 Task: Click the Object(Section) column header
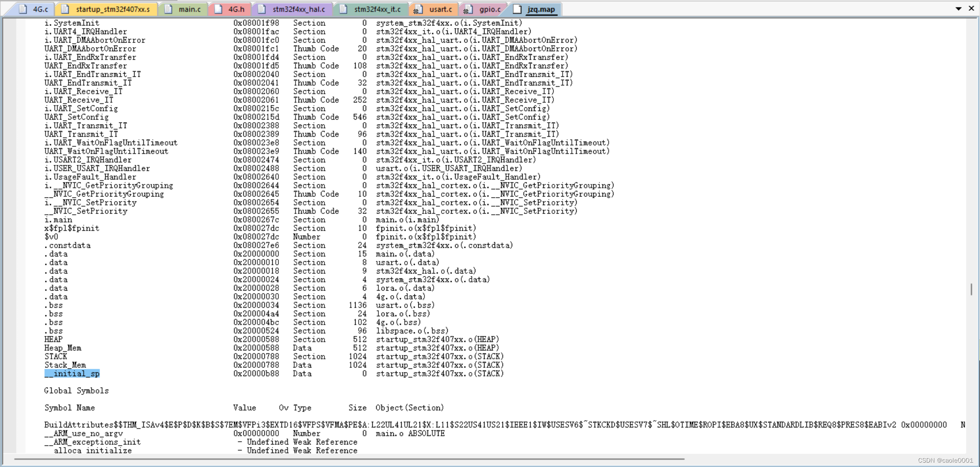click(410, 408)
